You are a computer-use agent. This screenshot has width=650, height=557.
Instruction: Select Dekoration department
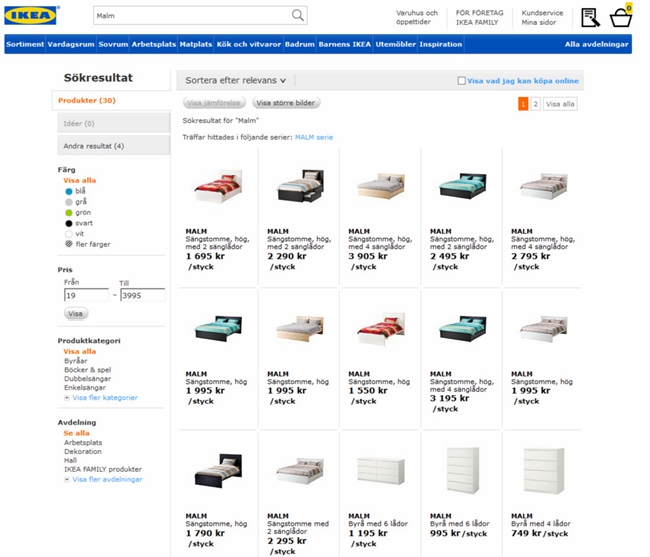coord(82,452)
